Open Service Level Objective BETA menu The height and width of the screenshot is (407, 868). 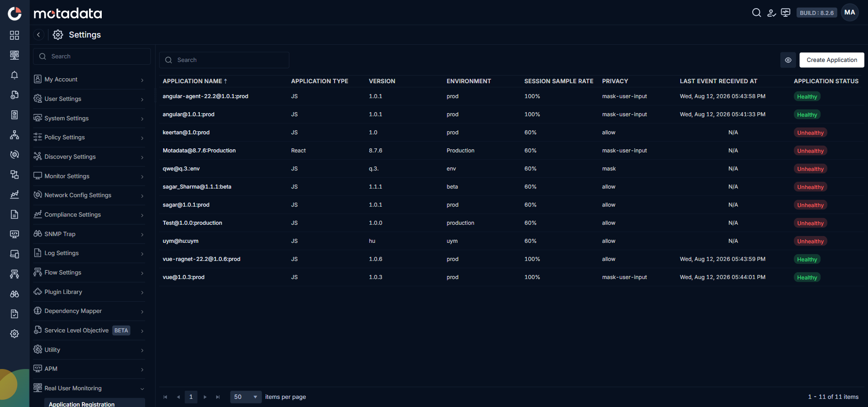pyautogui.click(x=89, y=331)
